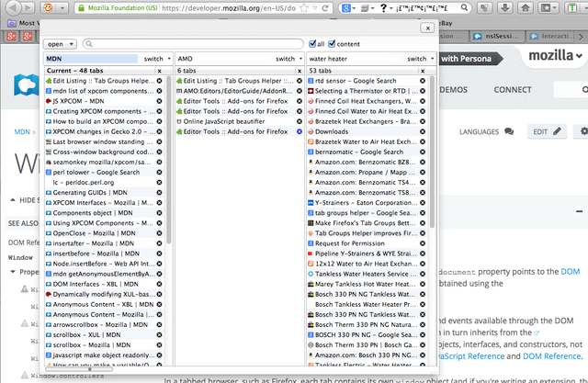Switch to the nsISessi... browser tab
The image size is (588, 383).
click(x=496, y=37)
